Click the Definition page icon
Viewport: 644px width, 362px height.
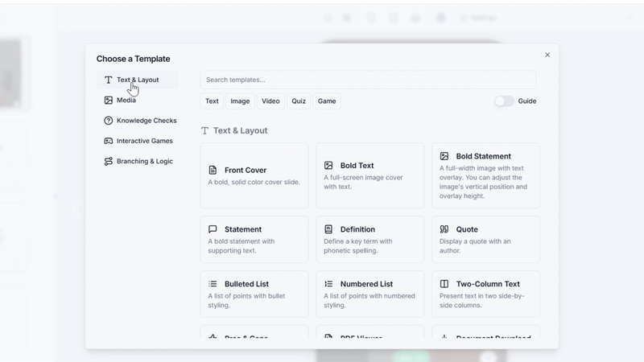click(x=328, y=229)
